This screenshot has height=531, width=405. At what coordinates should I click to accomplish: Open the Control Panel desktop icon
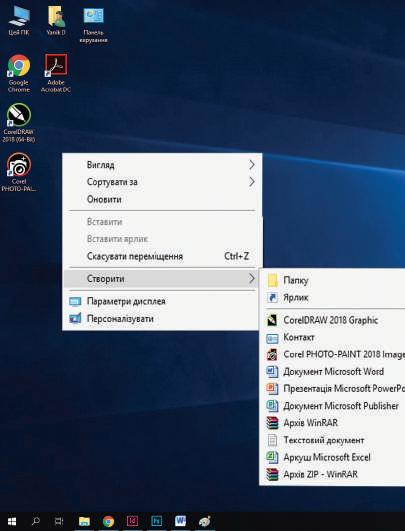(93, 25)
